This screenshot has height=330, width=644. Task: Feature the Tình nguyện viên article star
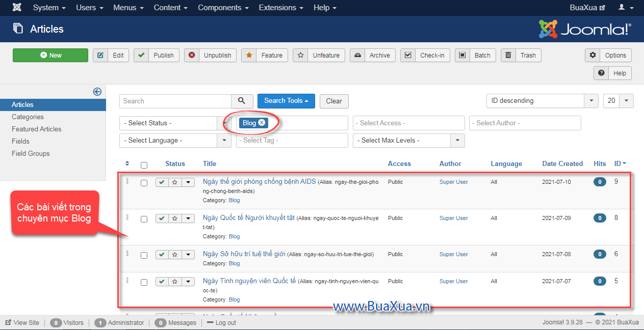pyautogui.click(x=175, y=282)
